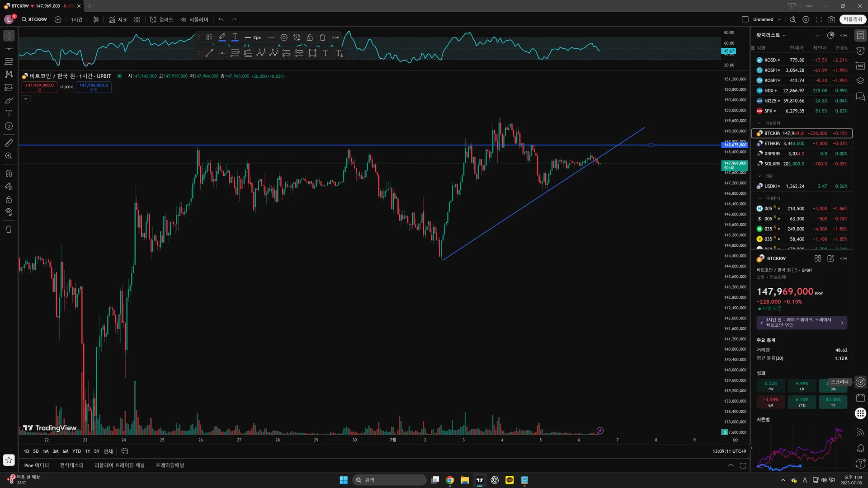Switch to the 전략테스터 tab
This screenshot has width=868, height=488.
tap(71, 465)
